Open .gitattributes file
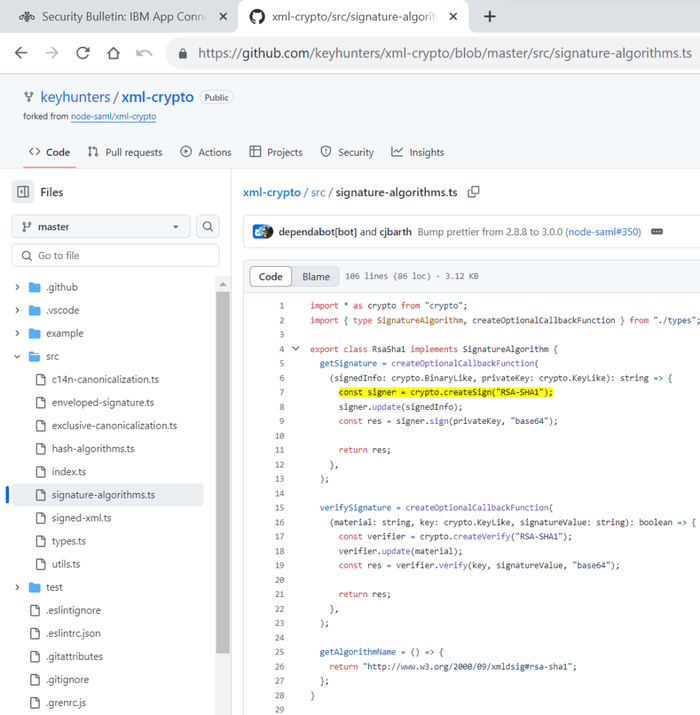Screen dimensions: 700x715 pos(74,656)
